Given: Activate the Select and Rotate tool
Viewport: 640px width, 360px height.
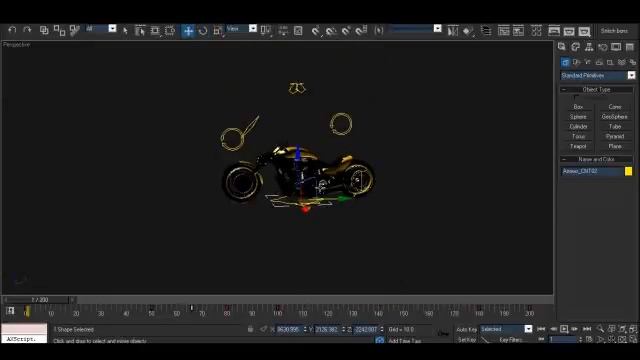Looking at the screenshot, I should point(203,31).
